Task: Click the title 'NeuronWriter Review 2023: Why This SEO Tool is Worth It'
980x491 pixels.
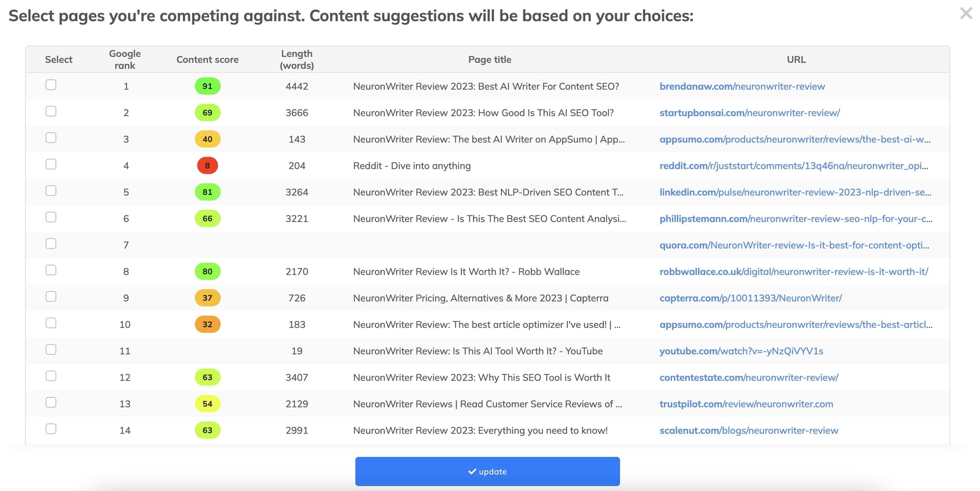Action: 482,377
